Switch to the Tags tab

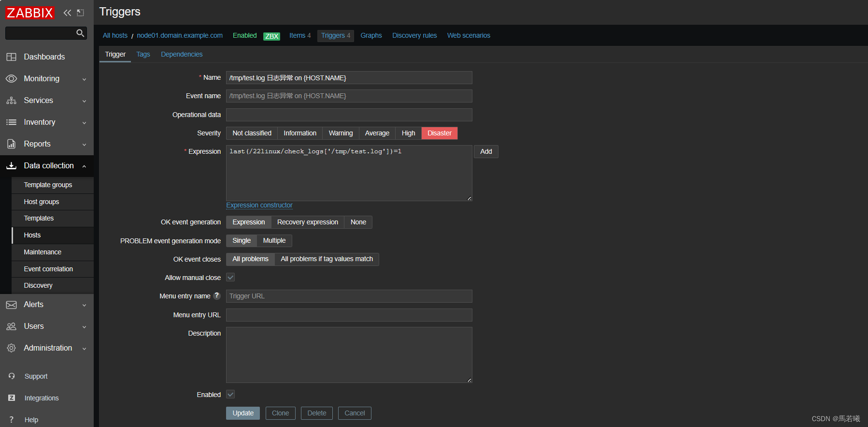[143, 54]
